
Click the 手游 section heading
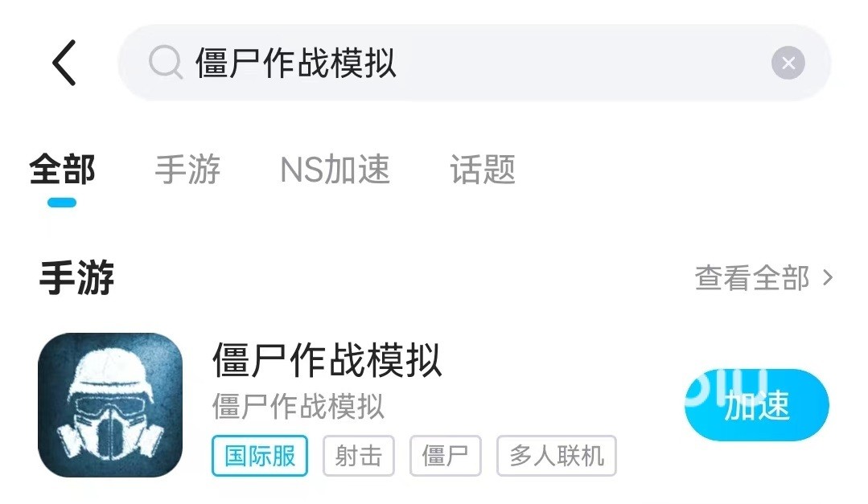(x=76, y=278)
